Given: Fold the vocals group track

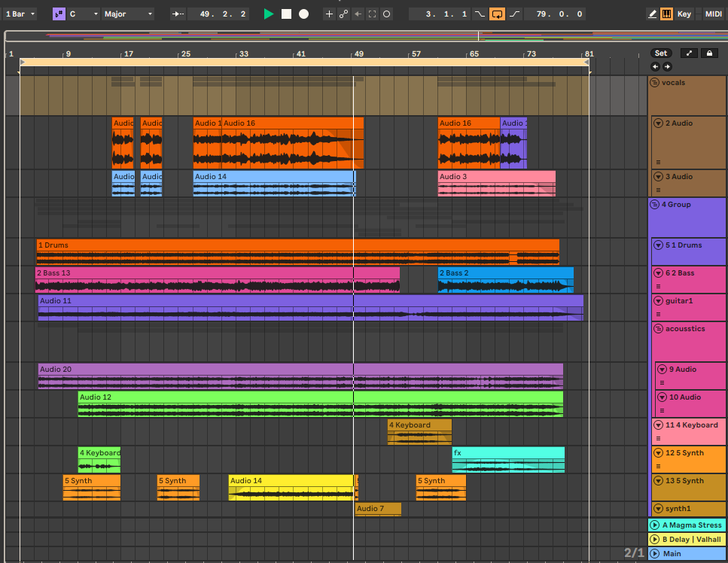Looking at the screenshot, I should tap(654, 83).
